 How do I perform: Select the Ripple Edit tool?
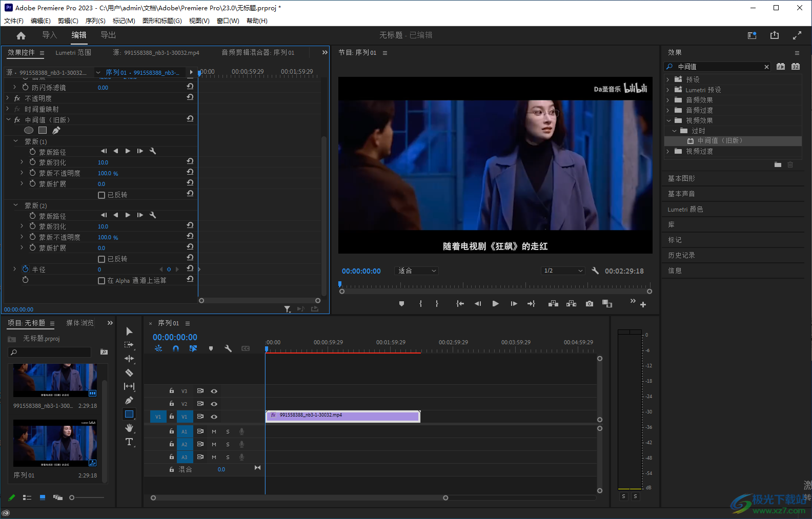click(129, 359)
